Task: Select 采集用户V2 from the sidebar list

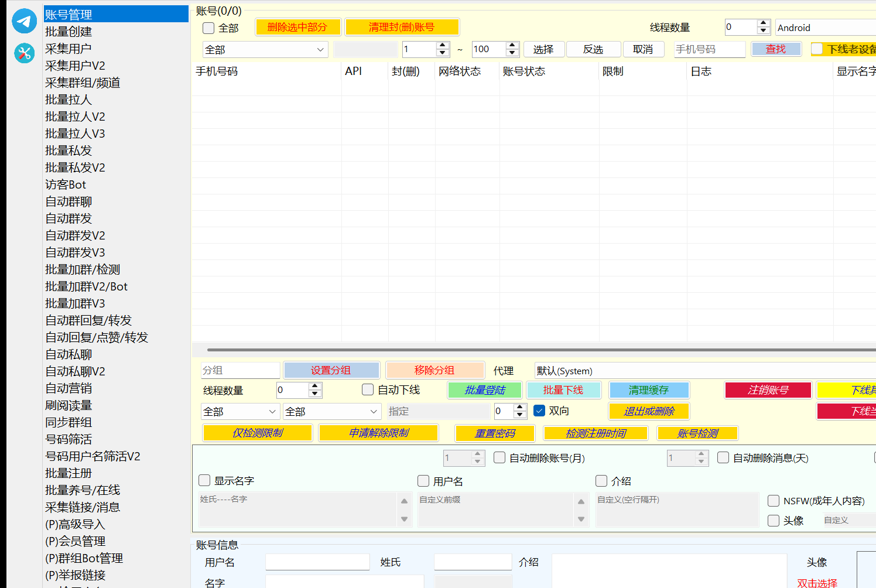Action: click(75, 66)
